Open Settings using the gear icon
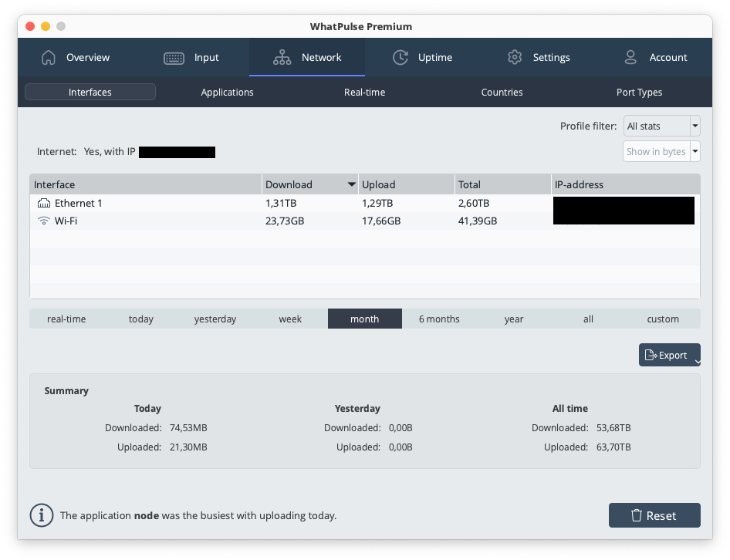 (514, 57)
